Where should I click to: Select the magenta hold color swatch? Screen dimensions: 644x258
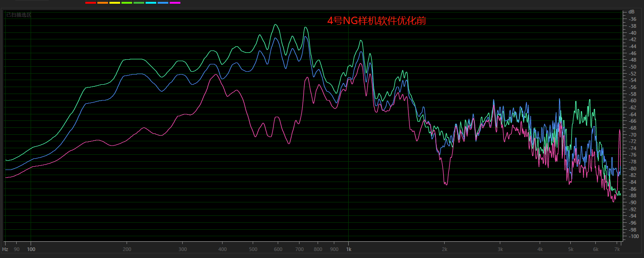click(x=175, y=3)
